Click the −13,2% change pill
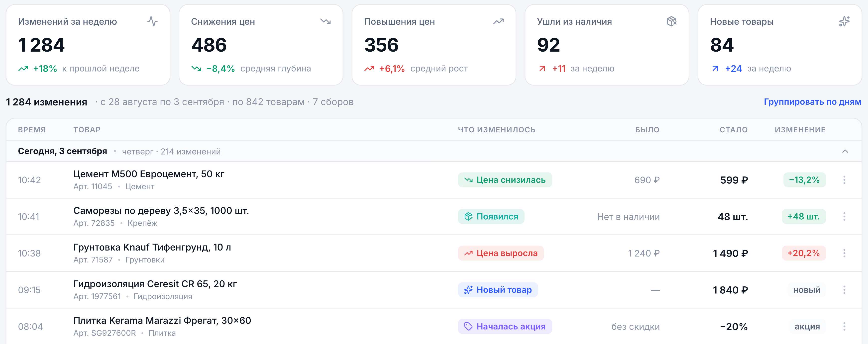Screen dimensions: 868x344 804,180
